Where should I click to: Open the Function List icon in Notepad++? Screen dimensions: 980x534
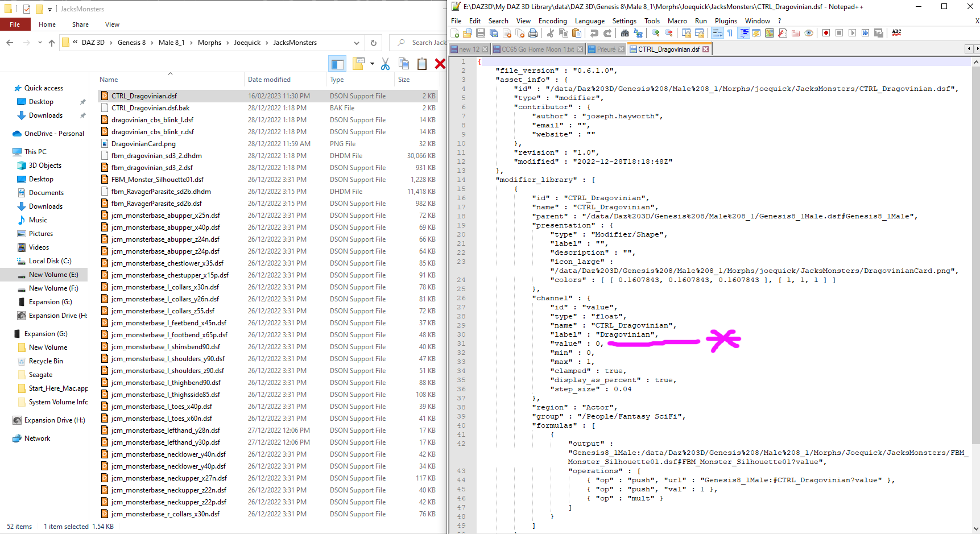(x=782, y=33)
